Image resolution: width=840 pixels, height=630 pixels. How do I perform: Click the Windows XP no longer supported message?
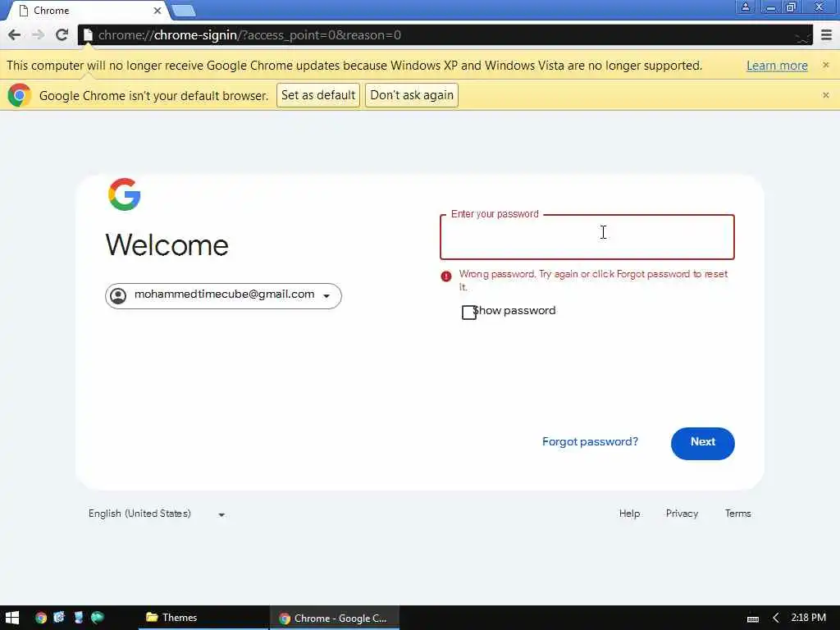click(354, 66)
